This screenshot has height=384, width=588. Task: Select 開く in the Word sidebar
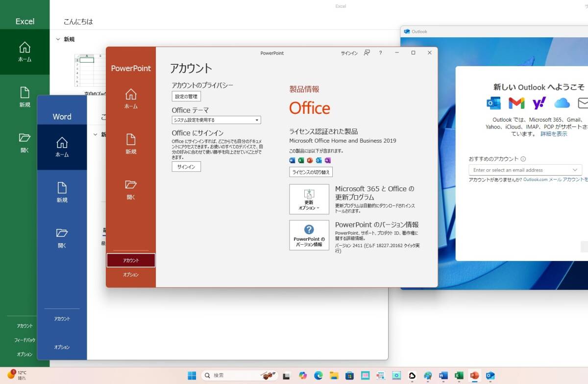62,238
